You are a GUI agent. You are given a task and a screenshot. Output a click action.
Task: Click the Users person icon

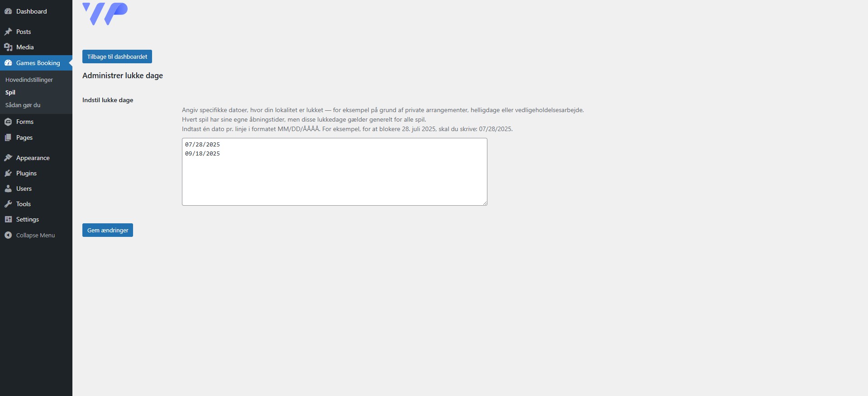(8, 189)
